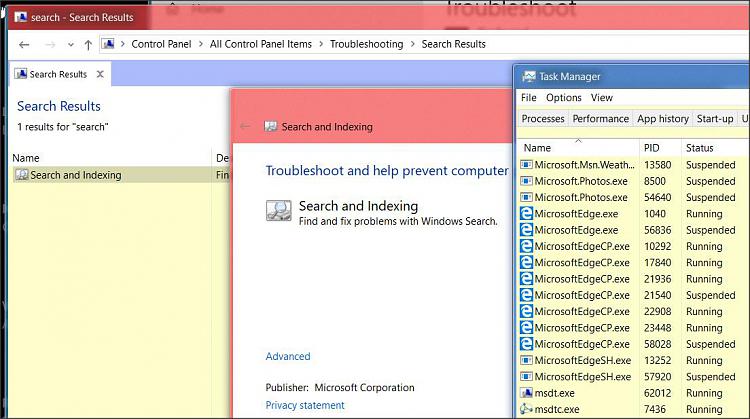Expand the chevron after All Control Panel Items

(x=321, y=44)
